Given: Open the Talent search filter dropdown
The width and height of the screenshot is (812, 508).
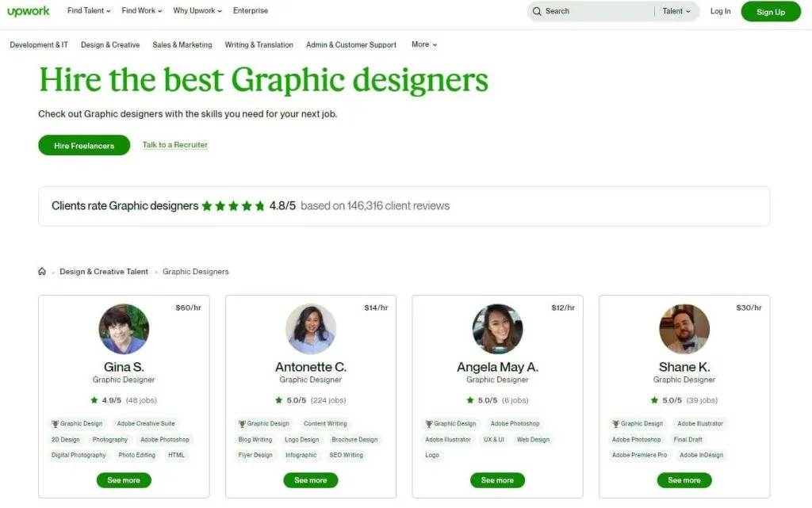Looking at the screenshot, I should 676,11.
